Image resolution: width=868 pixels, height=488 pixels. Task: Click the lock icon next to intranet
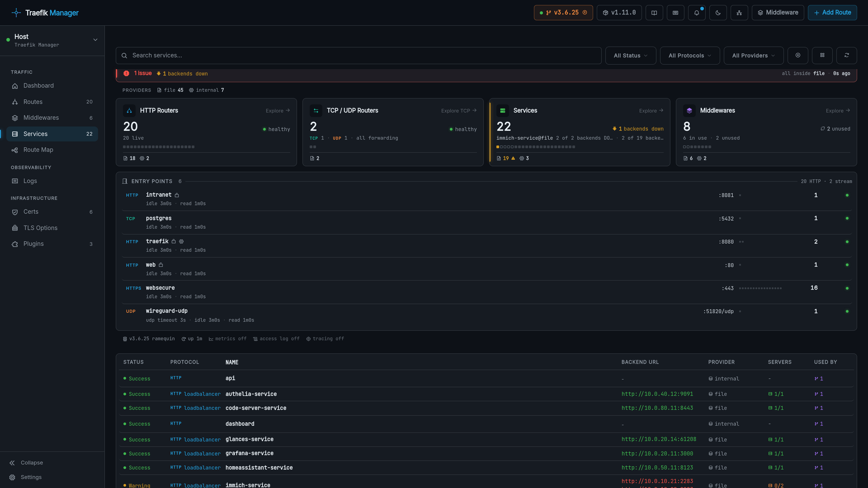point(177,195)
